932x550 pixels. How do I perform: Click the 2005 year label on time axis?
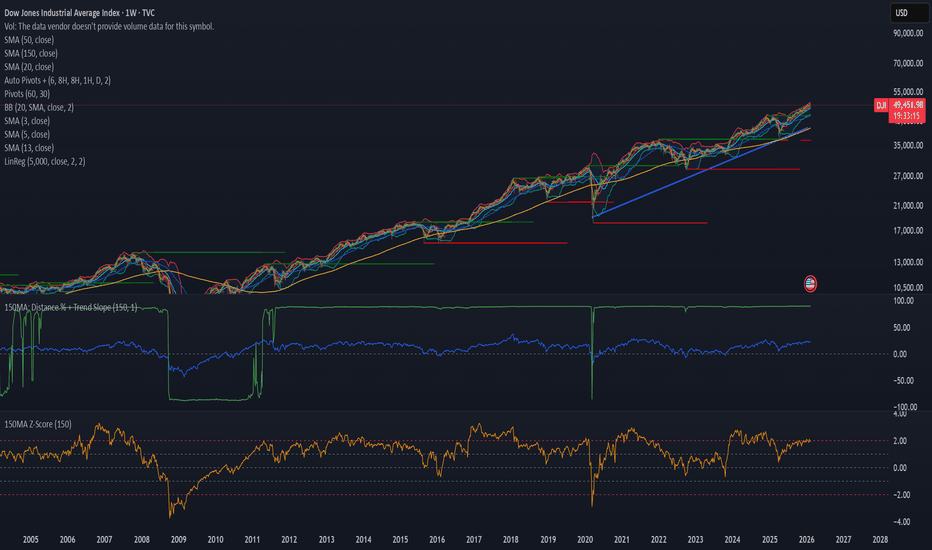pyautogui.click(x=30, y=540)
